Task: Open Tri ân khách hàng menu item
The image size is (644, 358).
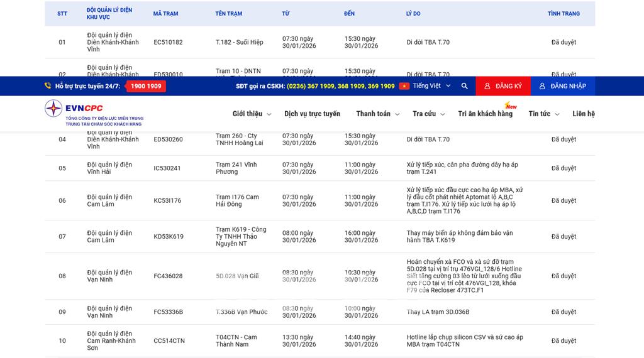Action: pyautogui.click(x=485, y=114)
